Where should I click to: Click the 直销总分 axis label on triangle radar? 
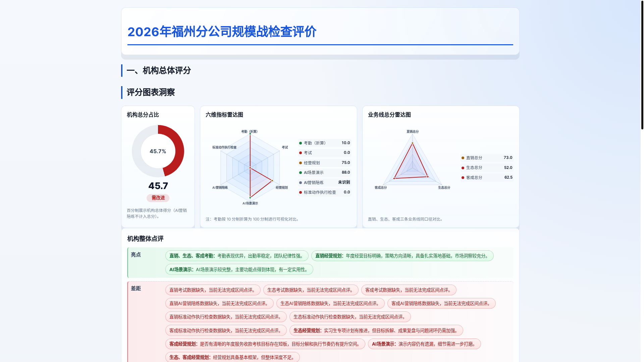click(x=413, y=132)
